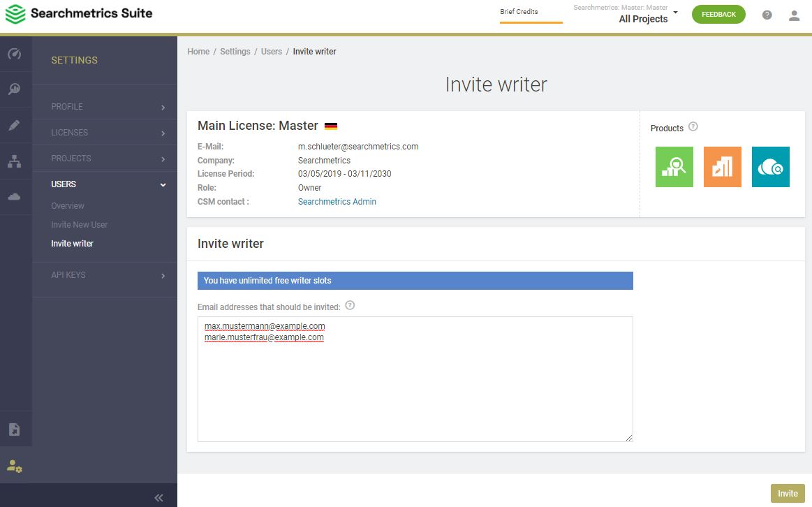Click marie.musterfrau@example.com in the list
This screenshot has width=812, height=507.
(264, 337)
